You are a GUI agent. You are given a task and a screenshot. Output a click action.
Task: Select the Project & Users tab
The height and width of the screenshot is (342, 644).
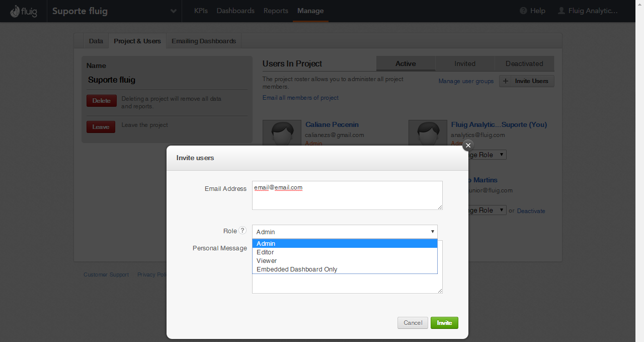(x=137, y=41)
